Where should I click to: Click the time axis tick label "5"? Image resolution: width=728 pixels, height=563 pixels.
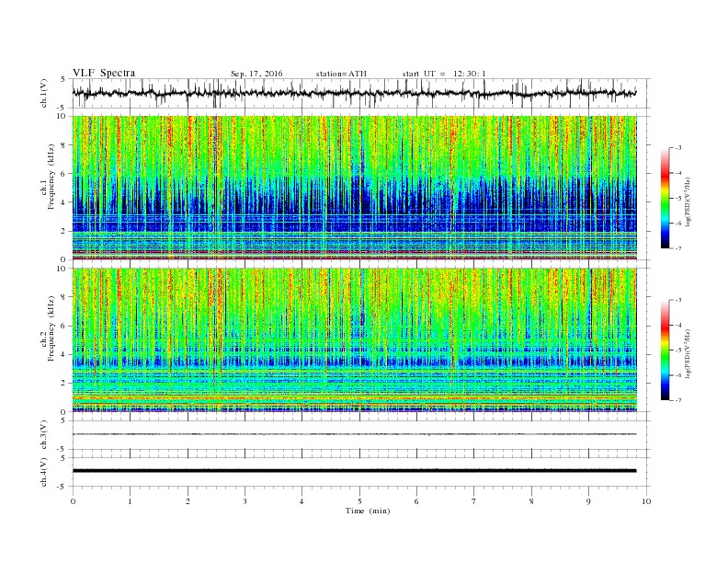click(x=359, y=501)
